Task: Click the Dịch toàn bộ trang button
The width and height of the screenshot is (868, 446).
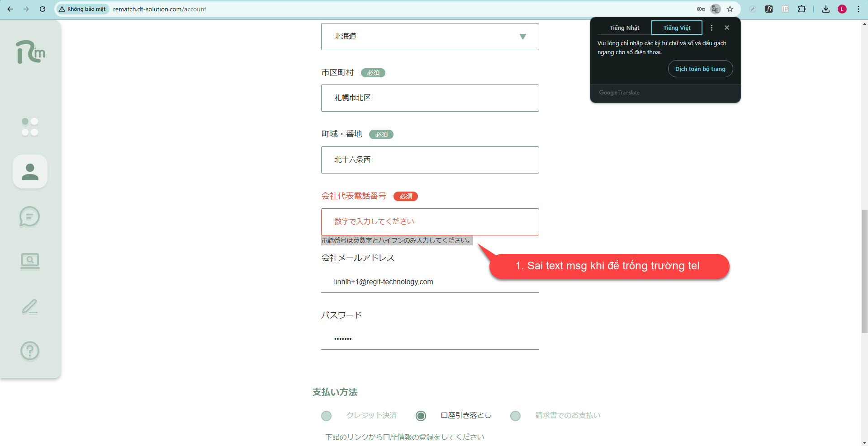Action: (700, 69)
